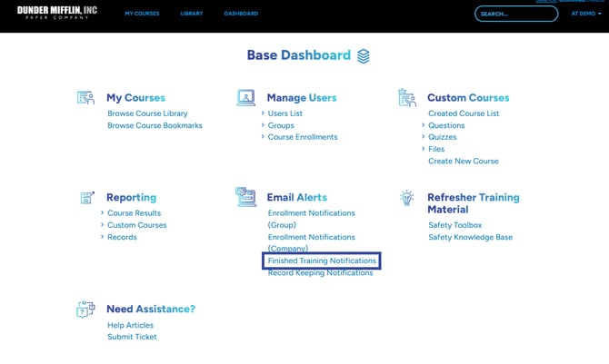
Task: Select Dashboard in the top navigation
Action: [241, 14]
